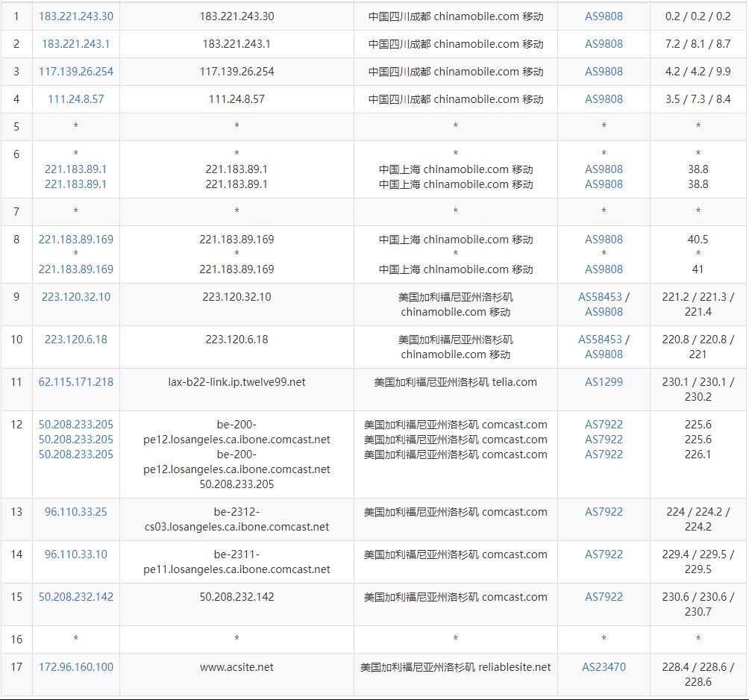Open the 96.110.33.10 IP link

(x=76, y=554)
